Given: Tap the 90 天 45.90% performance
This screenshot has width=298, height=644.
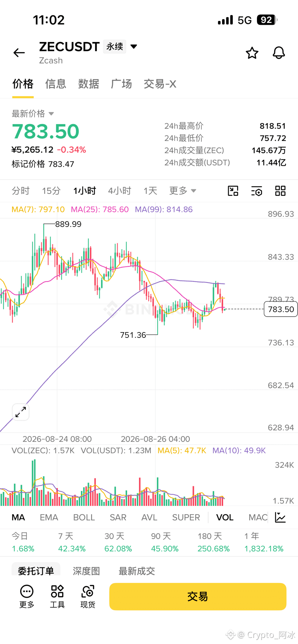Looking at the screenshot, I should [x=165, y=543].
